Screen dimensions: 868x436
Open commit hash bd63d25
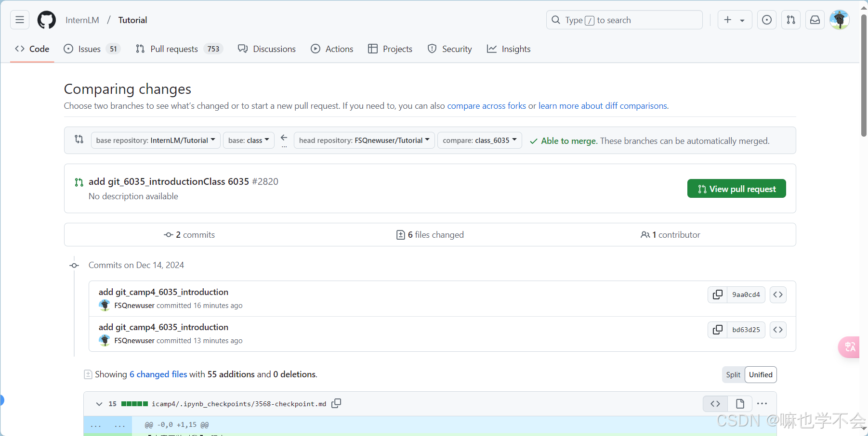coord(746,330)
